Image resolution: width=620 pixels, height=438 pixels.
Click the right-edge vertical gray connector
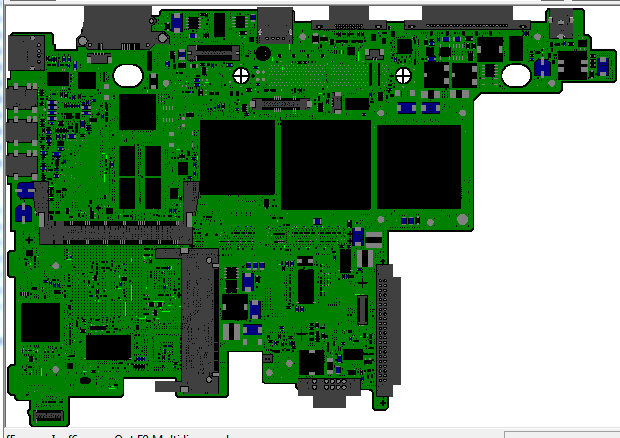pos(387,325)
